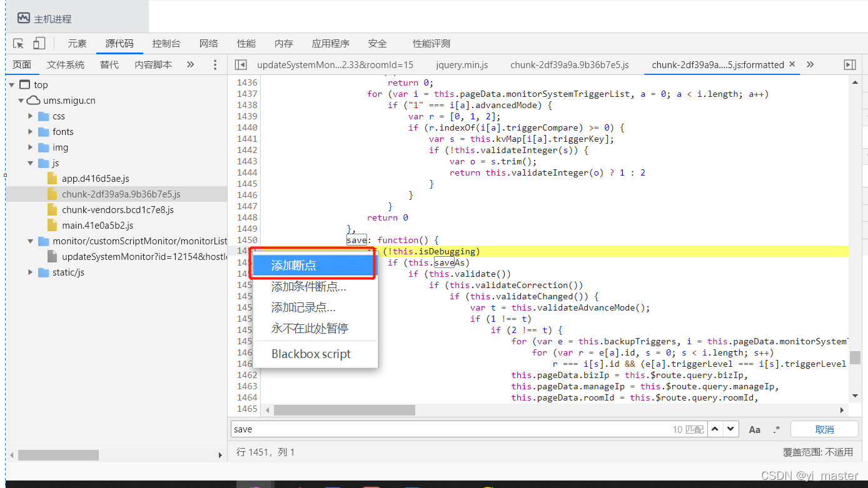Click line number 1450 in the gutter
Viewport: 868px width, 488px height.
pyautogui.click(x=247, y=240)
